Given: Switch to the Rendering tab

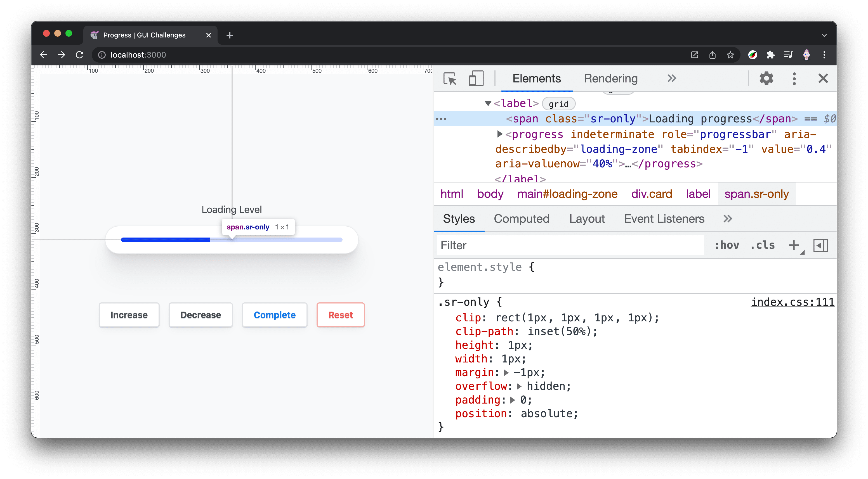Looking at the screenshot, I should click(x=610, y=79).
